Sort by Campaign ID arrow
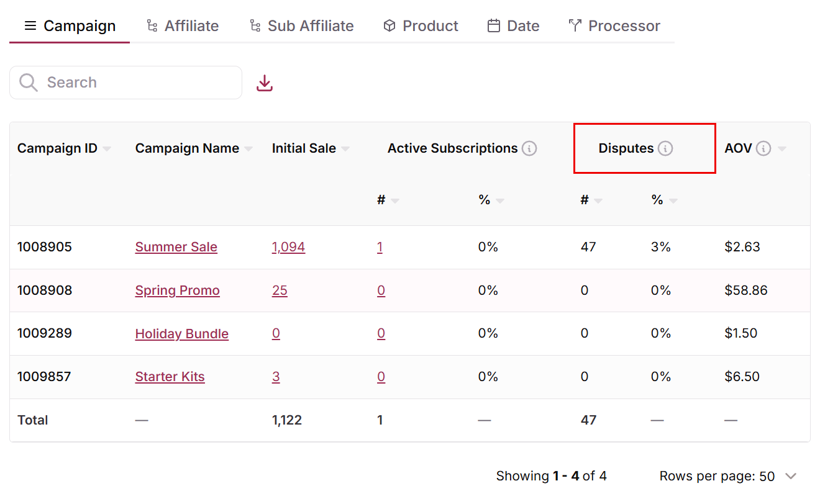The image size is (820, 504). click(x=107, y=149)
